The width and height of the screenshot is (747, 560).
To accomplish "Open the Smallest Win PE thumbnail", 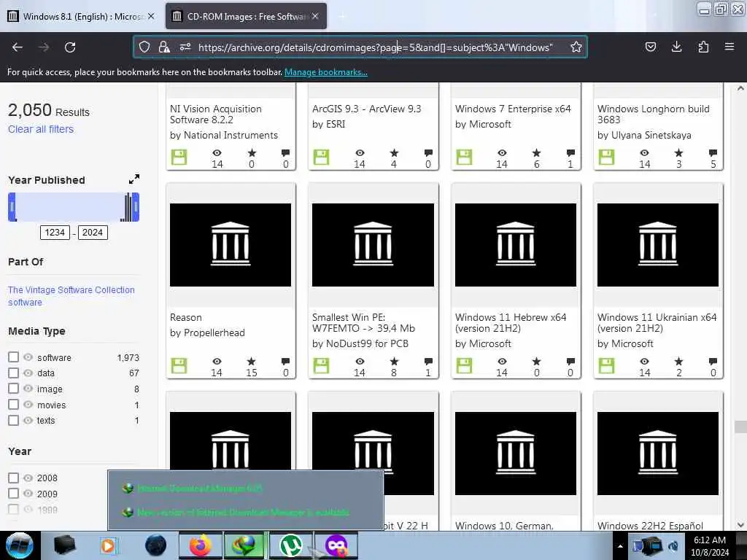I will (373, 245).
